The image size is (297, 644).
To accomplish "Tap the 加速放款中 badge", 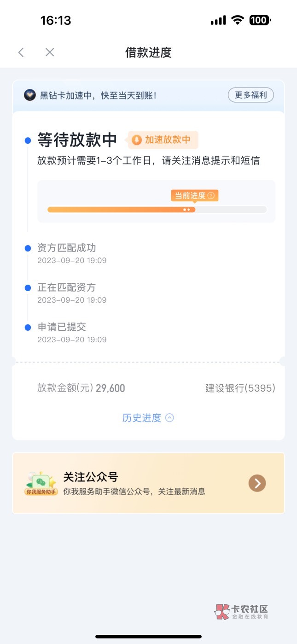I will pos(163,140).
